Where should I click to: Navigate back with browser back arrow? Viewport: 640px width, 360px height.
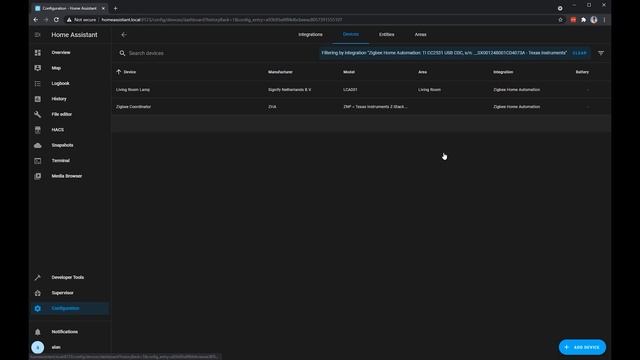[36, 20]
